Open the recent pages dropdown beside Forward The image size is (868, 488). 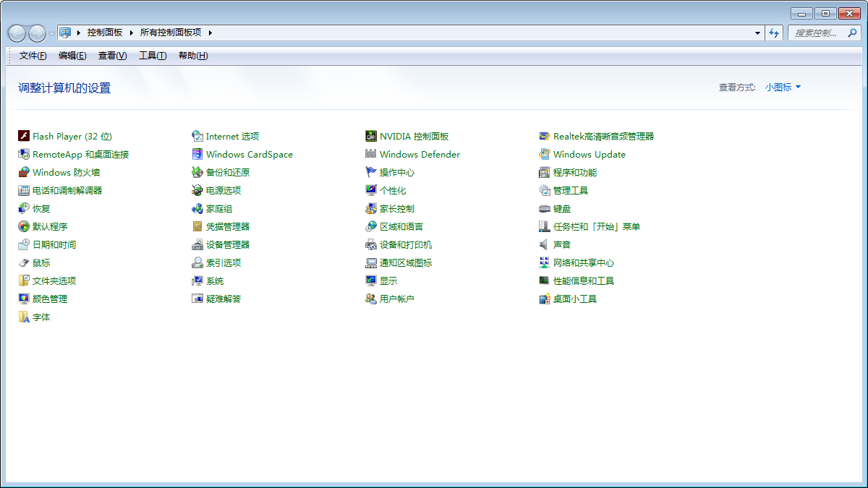coord(51,33)
